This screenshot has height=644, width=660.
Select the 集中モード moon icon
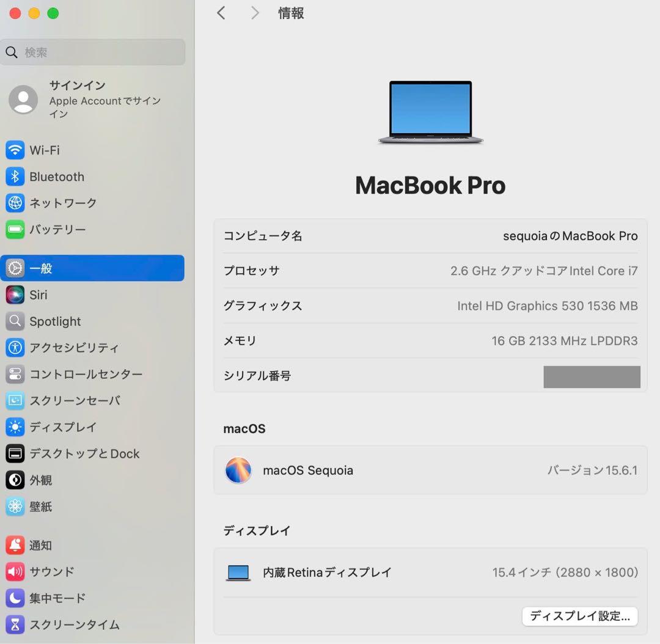15,598
